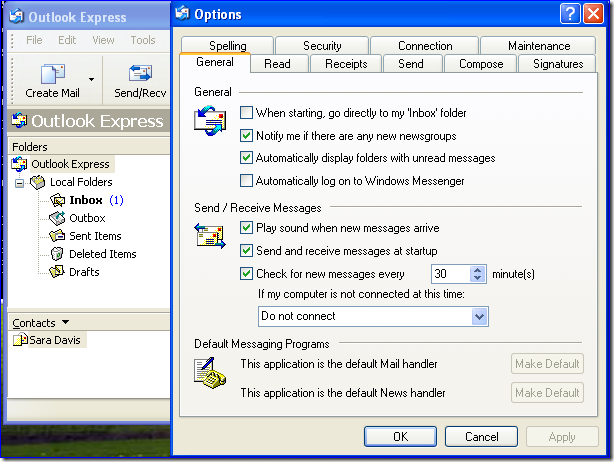The height and width of the screenshot is (462, 614).
Task: Switch to the Signatures tab
Action: pos(558,63)
